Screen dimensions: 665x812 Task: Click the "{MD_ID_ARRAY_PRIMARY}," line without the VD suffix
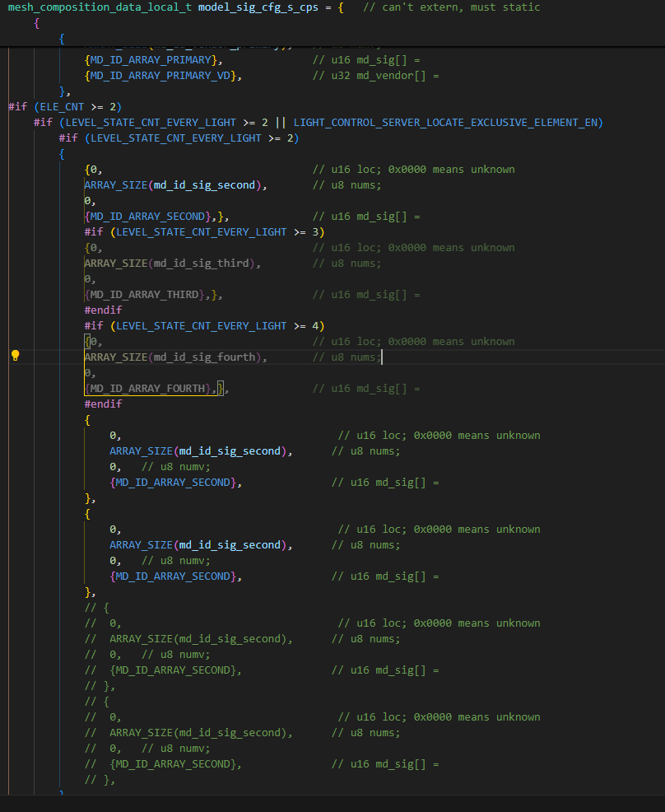pyautogui.click(x=153, y=60)
